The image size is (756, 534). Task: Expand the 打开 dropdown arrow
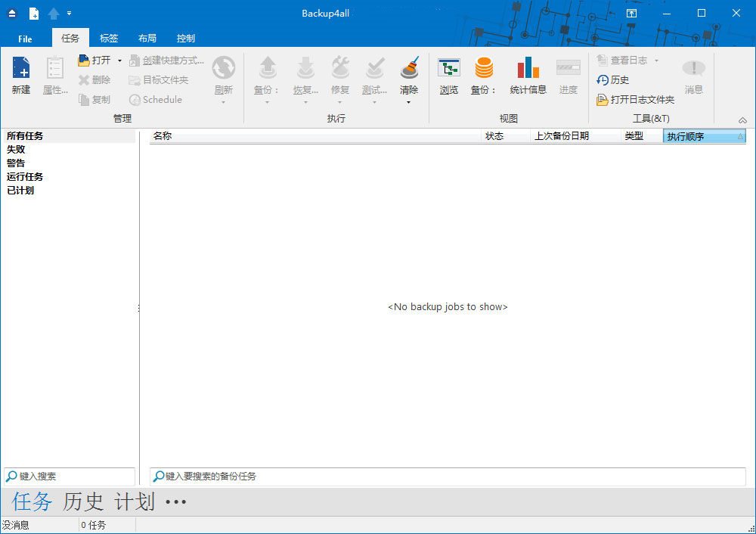point(119,61)
